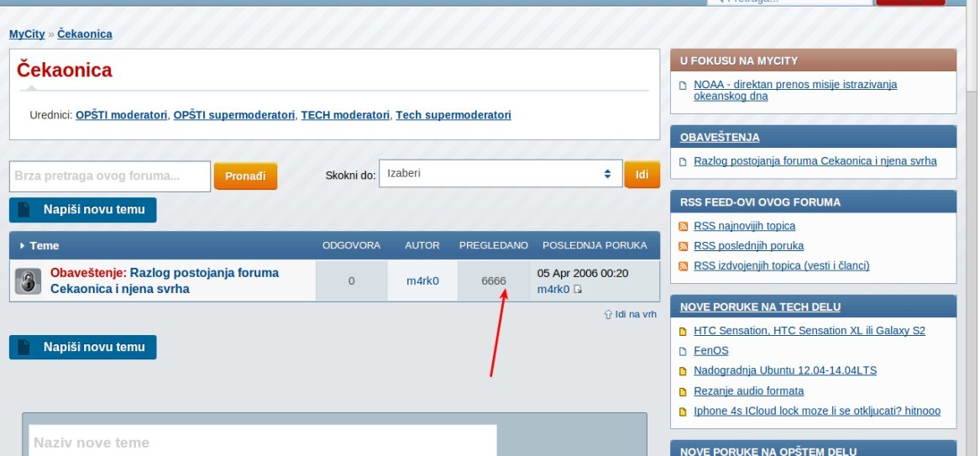Image resolution: width=980 pixels, height=456 pixels.
Task: Click the lower Napiši novu temu button
Action: [82, 348]
